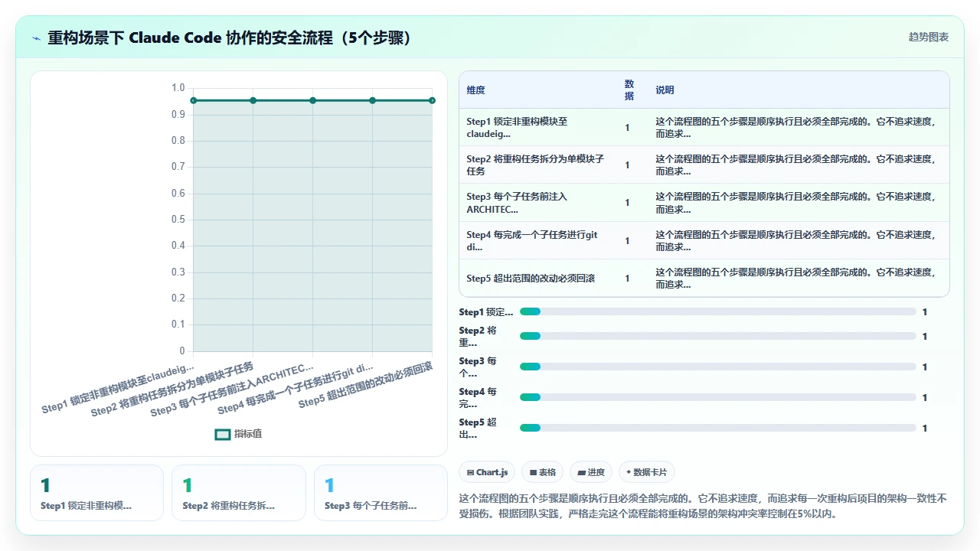Viewport: 980px width, 551px height.
Task: Click the last data point on the line chart
Action: tap(432, 100)
